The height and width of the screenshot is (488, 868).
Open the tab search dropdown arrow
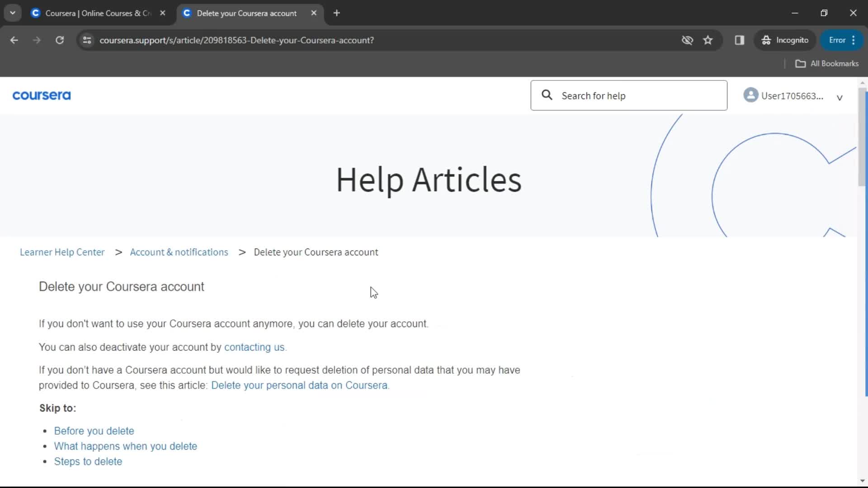(x=13, y=13)
